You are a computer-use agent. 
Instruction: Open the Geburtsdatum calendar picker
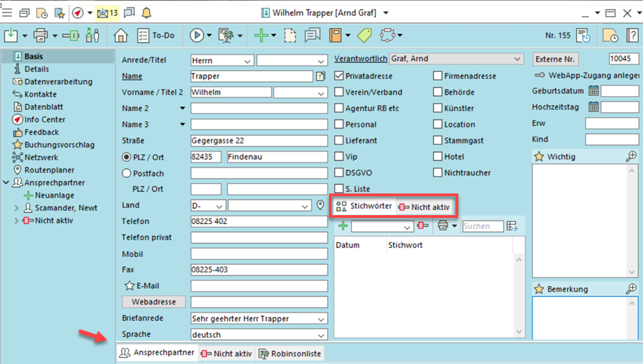pyautogui.click(x=594, y=91)
